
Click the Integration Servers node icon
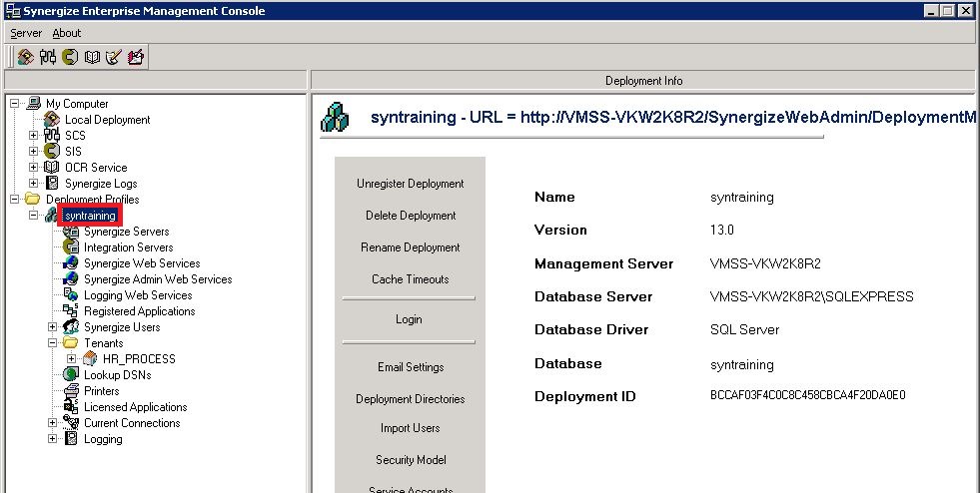(x=71, y=247)
